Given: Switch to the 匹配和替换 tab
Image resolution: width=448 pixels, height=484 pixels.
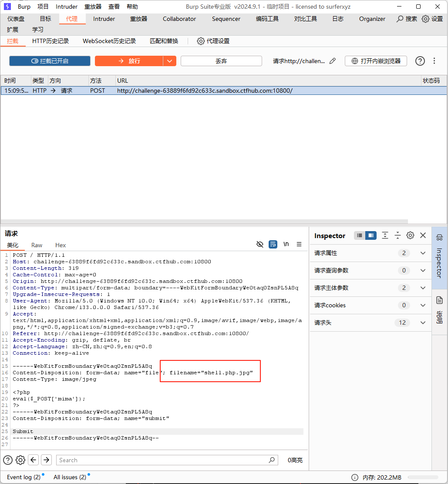Looking at the screenshot, I should click(x=164, y=41).
